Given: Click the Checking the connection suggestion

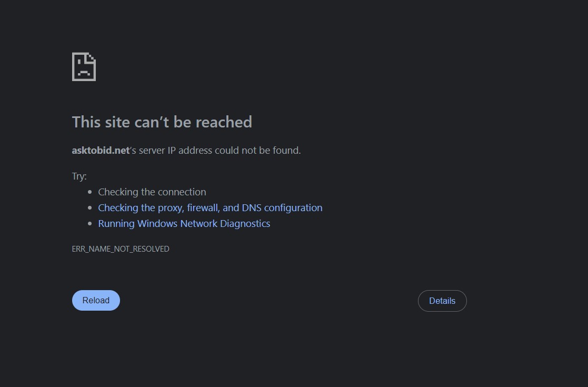Looking at the screenshot, I should [152, 192].
